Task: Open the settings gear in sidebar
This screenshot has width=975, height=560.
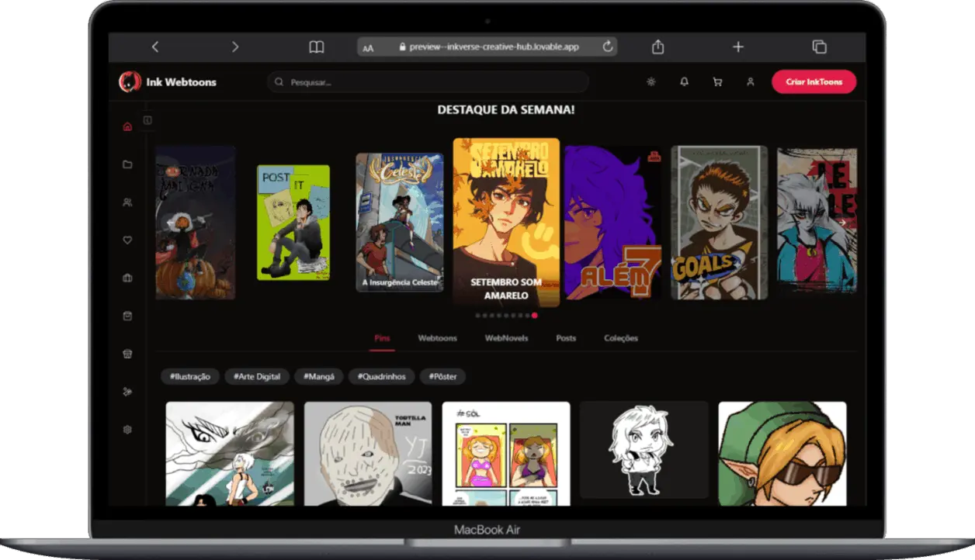Action: click(127, 430)
